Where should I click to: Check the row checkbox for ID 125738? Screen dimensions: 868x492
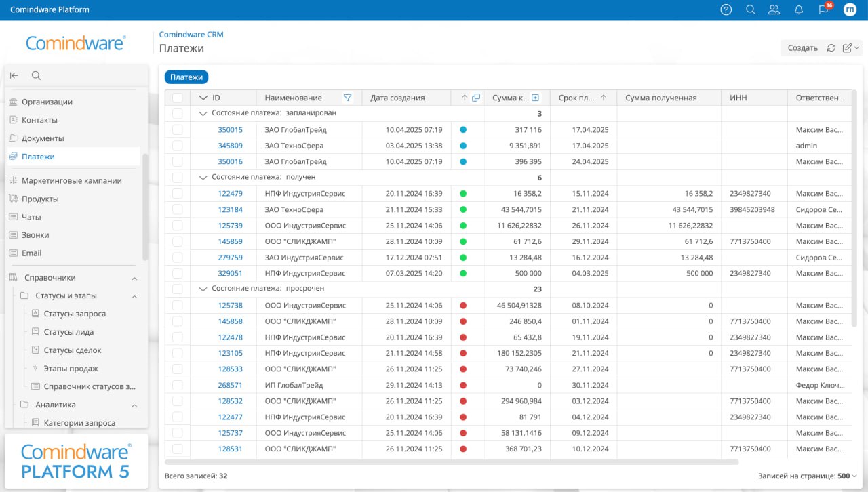point(178,305)
